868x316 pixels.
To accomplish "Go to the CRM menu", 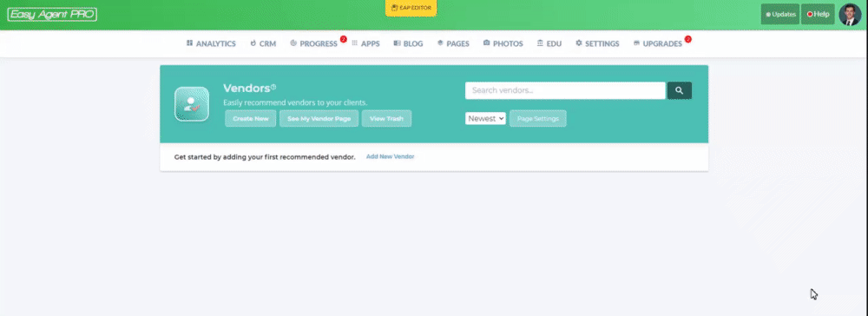I will coord(263,43).
